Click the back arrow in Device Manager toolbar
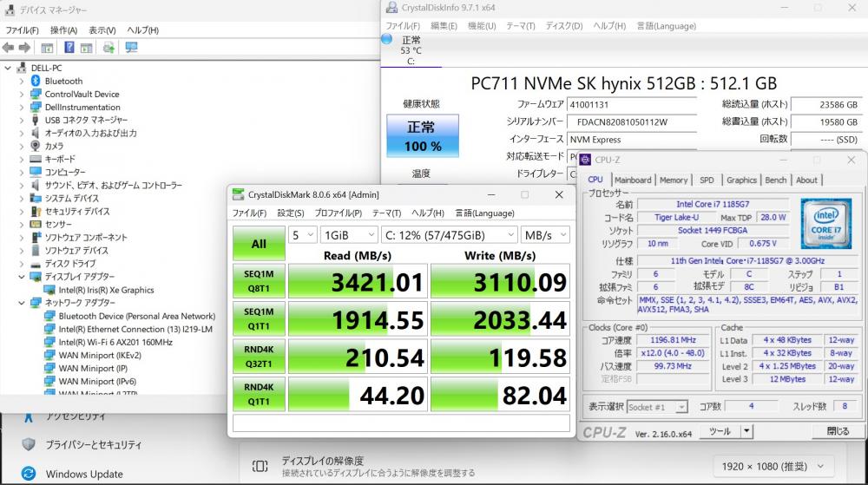This screenshot has width=868, height=485. [10, 48]
